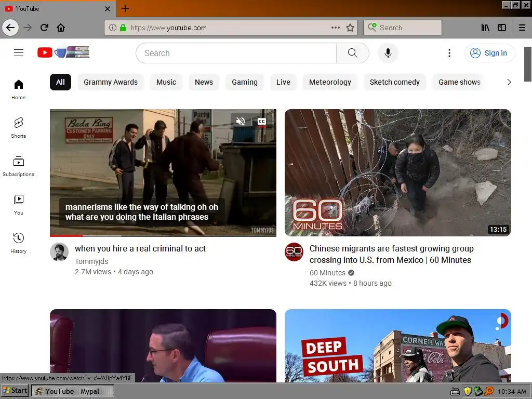Select the YouTube browser tab
The image size is (532, 399).
coord(58,9)
